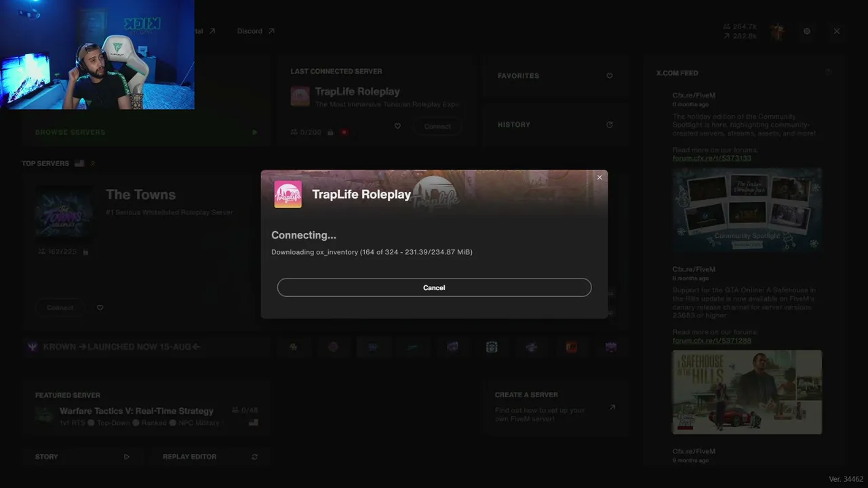The image size is (868, 488).
Task: Select the orange-red server icon in strip
Action: pos(571,347)
